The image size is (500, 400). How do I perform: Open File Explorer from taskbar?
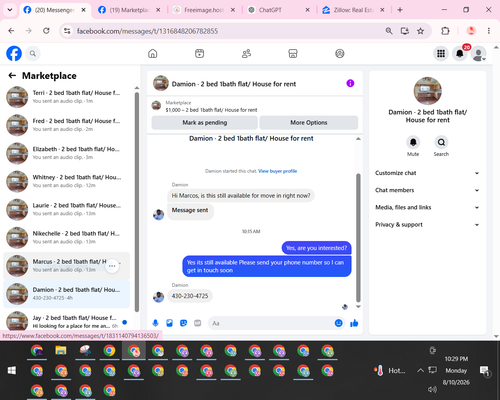click(61, 350)
